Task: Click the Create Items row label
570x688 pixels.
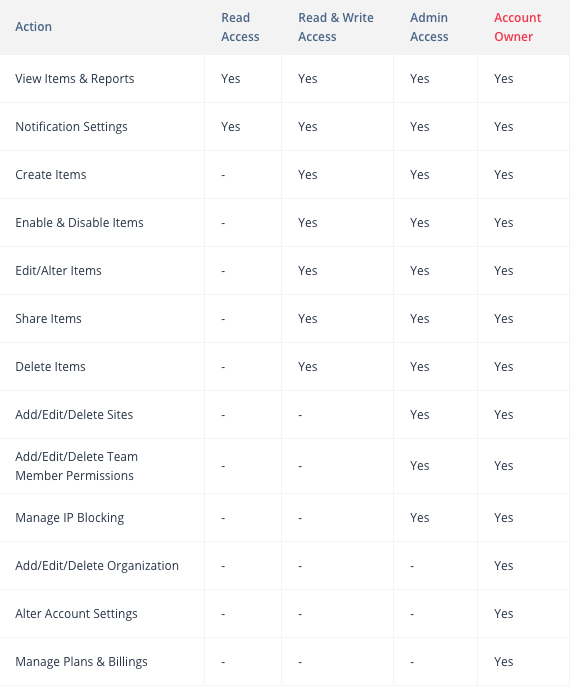Action: point(51,175)
